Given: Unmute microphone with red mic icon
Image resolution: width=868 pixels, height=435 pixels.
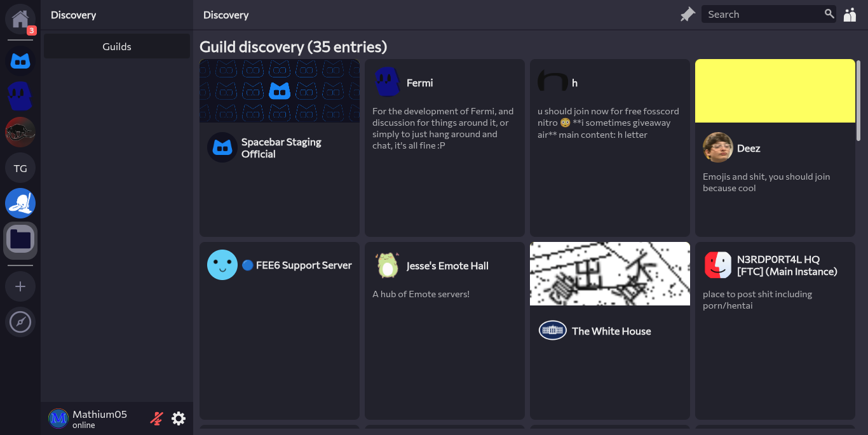Looking at the screenshot, I should click(x=156, y=418).
